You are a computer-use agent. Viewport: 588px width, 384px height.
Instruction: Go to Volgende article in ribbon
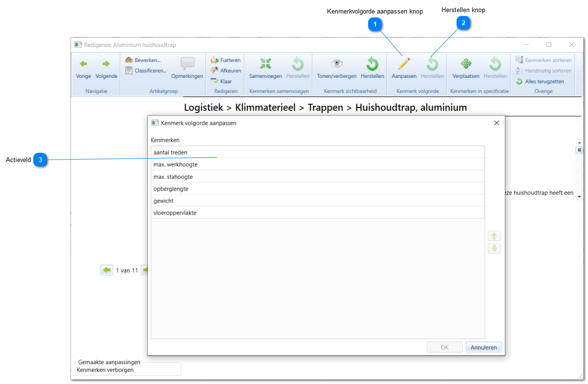(106, 69)
